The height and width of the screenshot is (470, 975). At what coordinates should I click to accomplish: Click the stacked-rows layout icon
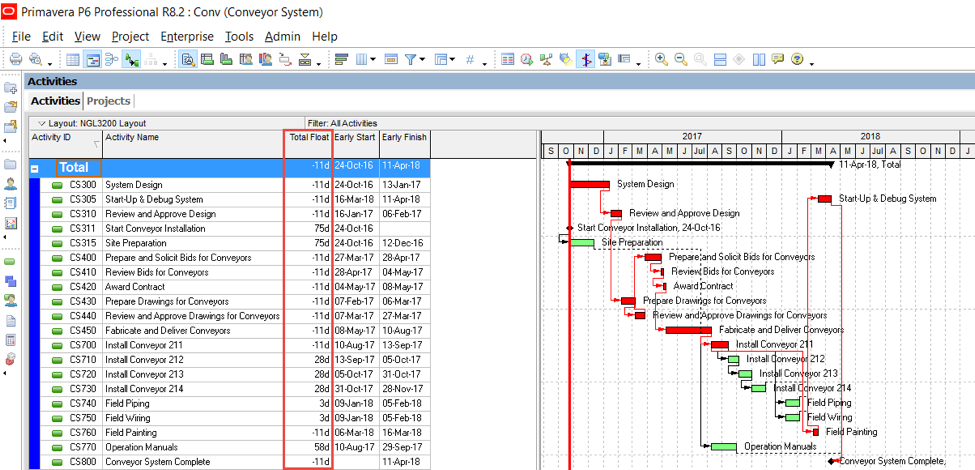click(720, 60)
